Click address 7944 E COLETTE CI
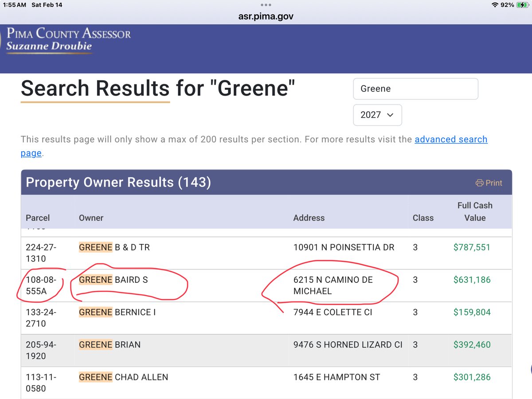Viewport: 532px width, 399px height. coord(332,312)
